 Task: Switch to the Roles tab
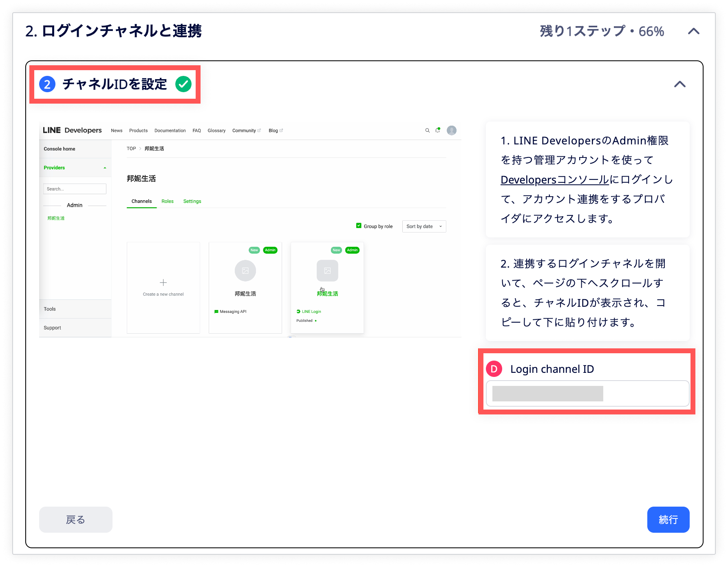168,201
